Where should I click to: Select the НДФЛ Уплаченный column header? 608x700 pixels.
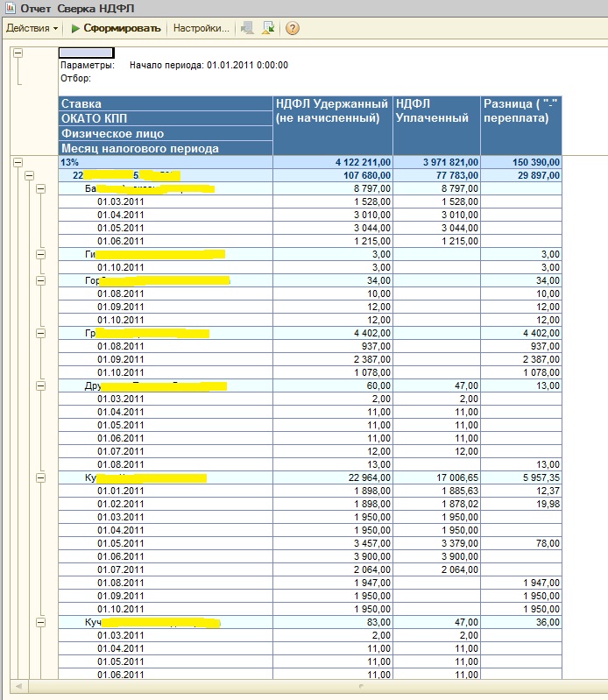coord(436,125)
